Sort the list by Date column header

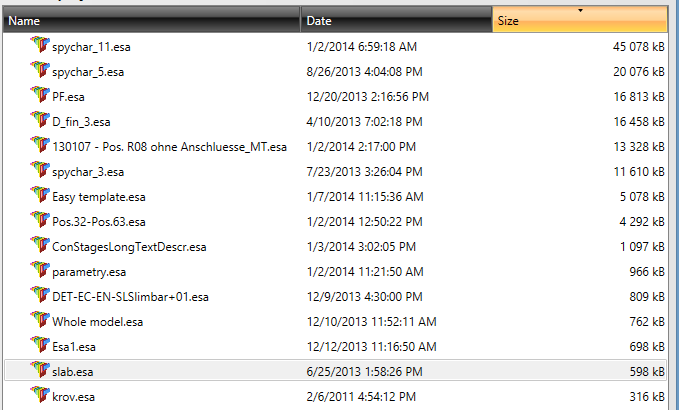(x=396, y=20)
